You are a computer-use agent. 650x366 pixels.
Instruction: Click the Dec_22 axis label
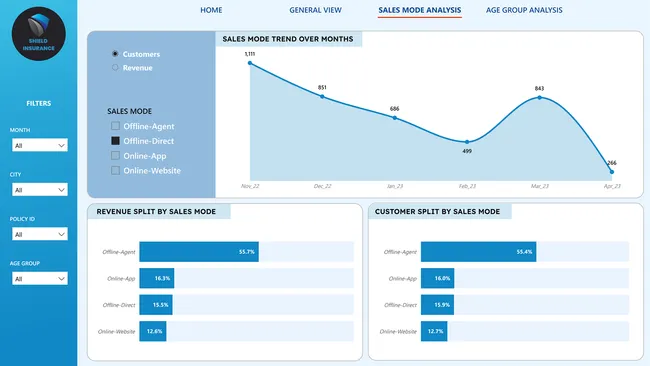tap(323, 186)
